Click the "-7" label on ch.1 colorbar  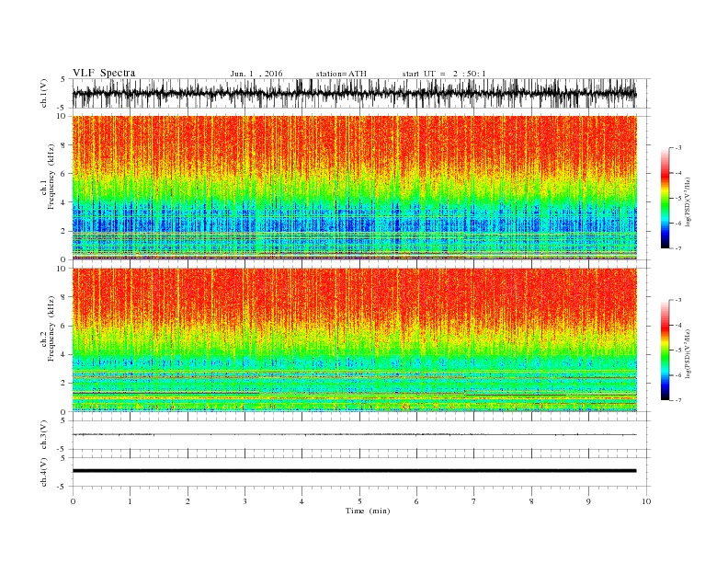pos(677,248)
